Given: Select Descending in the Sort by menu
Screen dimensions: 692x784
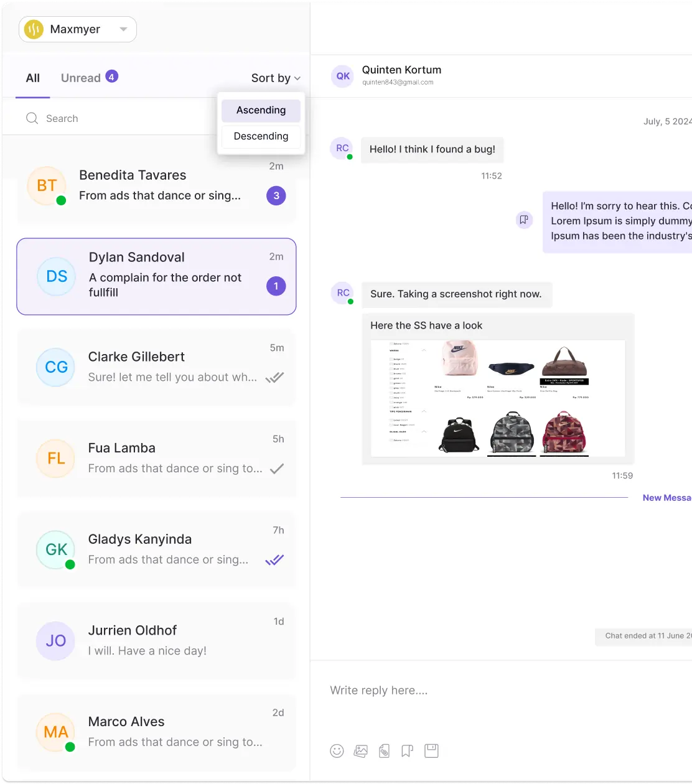Looking at the screenshot, I should (x=261, y=136).
